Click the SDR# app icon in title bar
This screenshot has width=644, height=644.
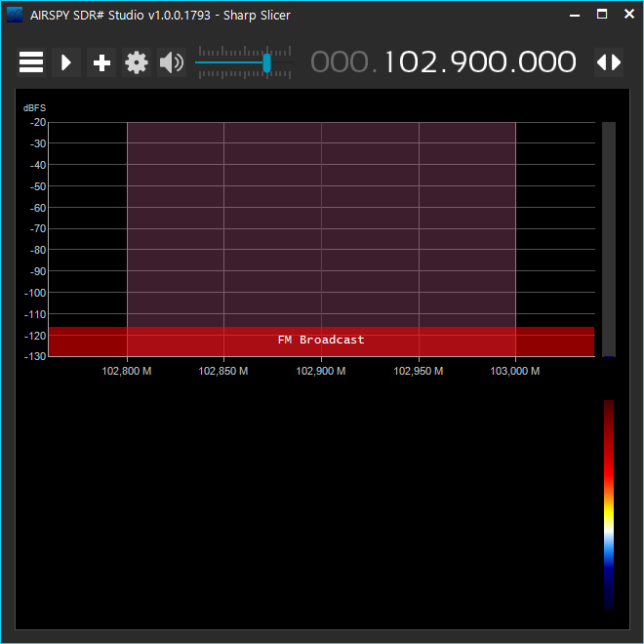coord(15,15)
